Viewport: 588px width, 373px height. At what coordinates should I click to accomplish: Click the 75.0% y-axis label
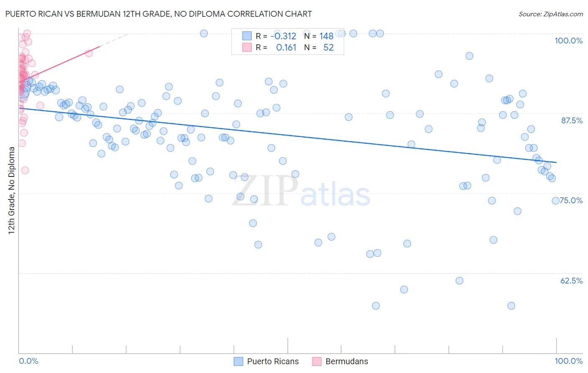[x=571, y=200]
